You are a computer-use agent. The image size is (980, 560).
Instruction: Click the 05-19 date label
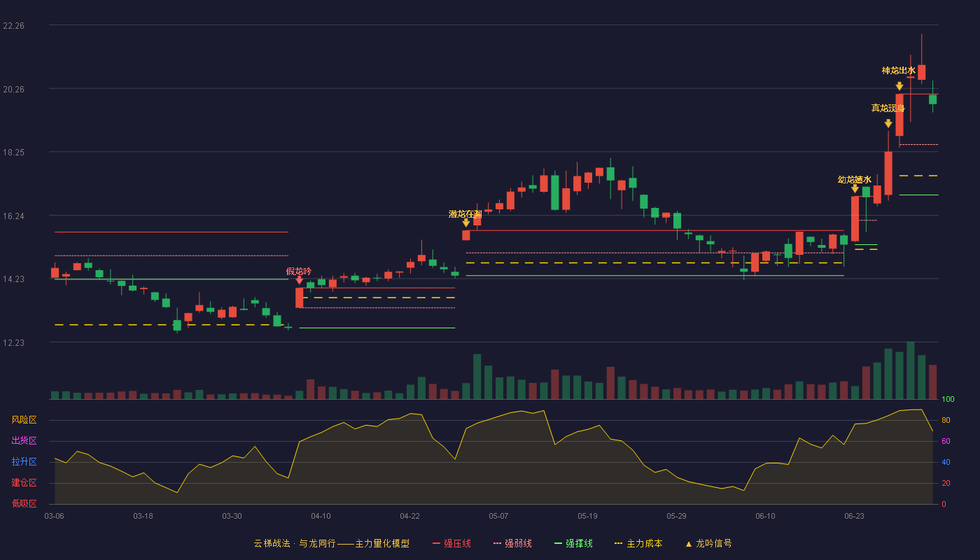point(587,516)
